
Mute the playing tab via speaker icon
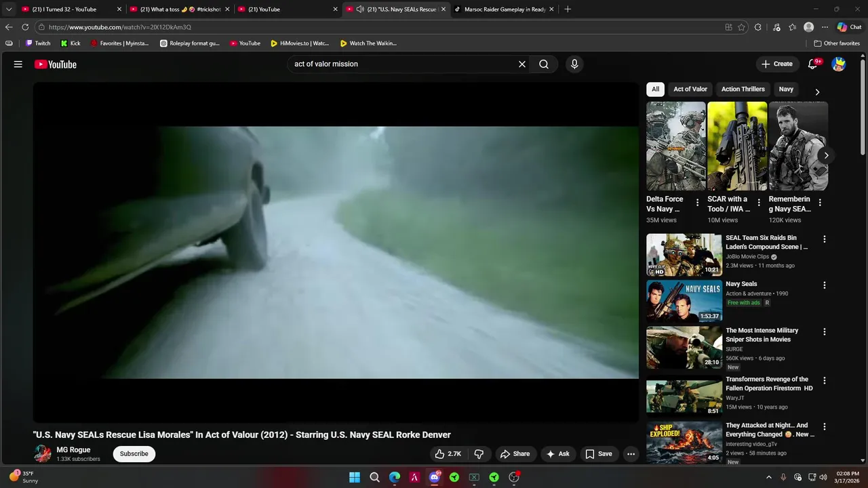(360, 9)
